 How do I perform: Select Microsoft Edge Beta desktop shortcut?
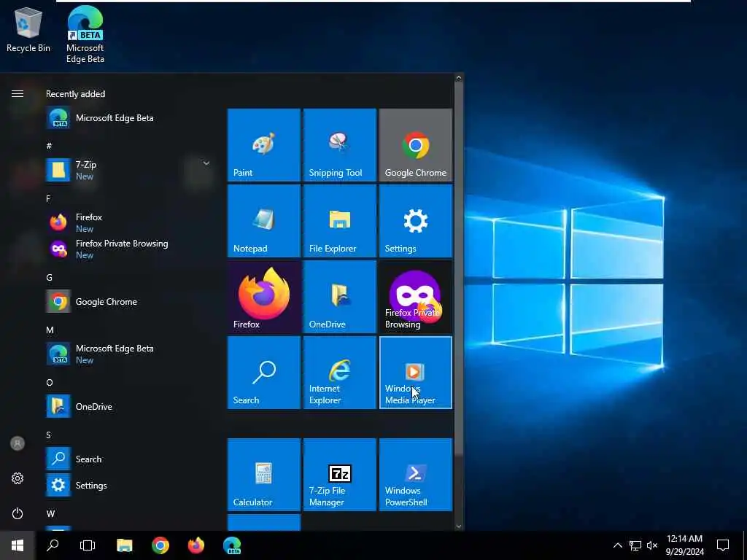(85, 34)
